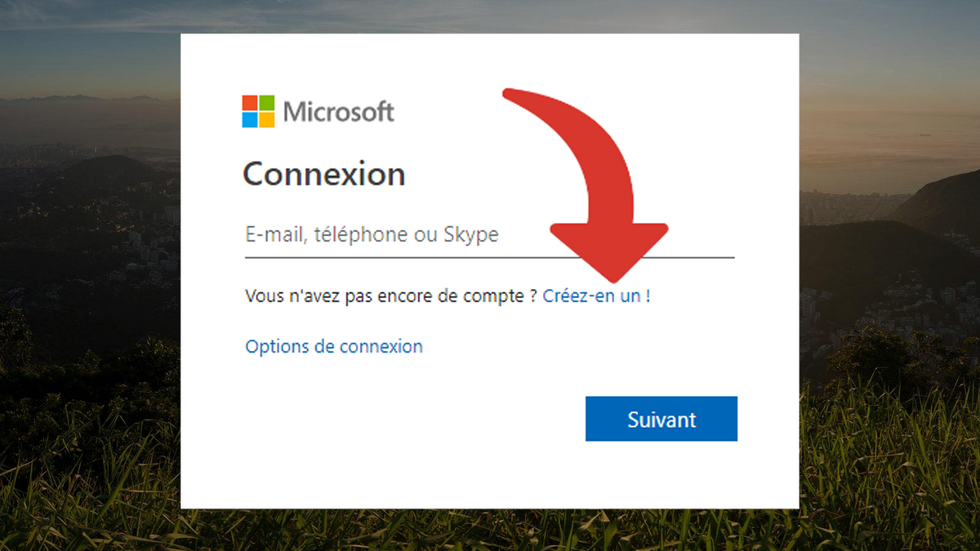Image resolution: width=980 pixels, height=551 pixels.
Task: Click 'Options de connexion'
Action: pos(333,346)
